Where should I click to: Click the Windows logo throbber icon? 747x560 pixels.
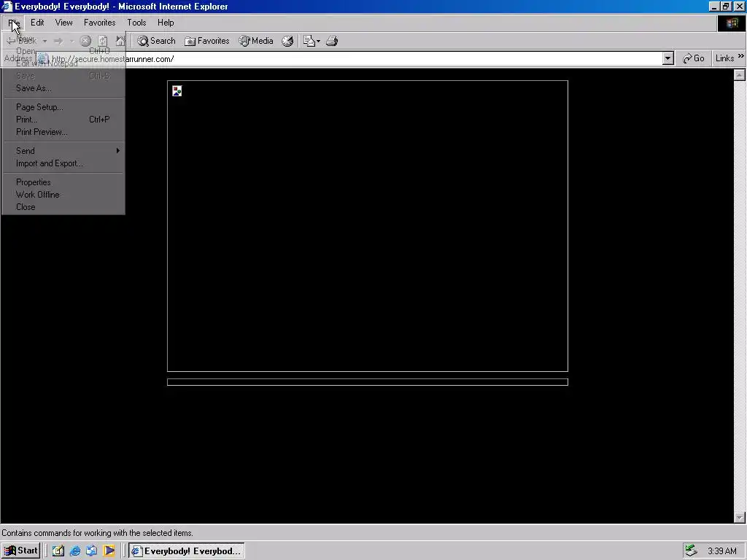click(x=732, y=23)
